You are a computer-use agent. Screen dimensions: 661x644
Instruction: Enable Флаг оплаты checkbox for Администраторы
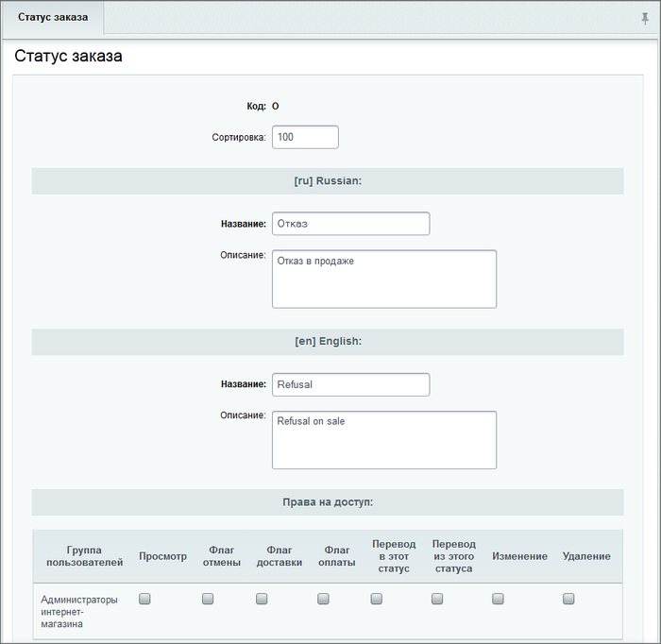pos(323,599)
